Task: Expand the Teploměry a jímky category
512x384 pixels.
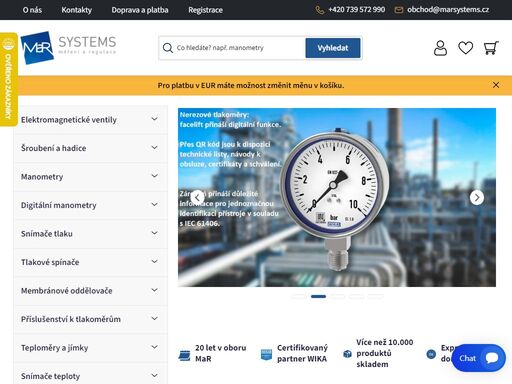Action: coord(90,348)
